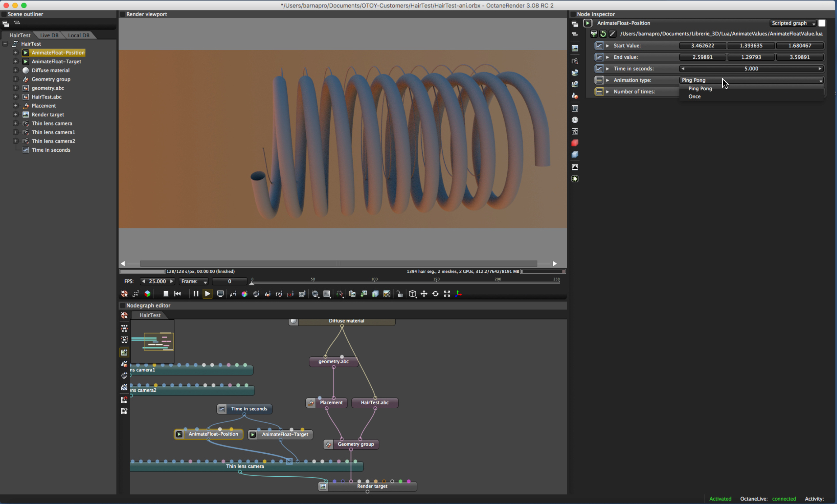Click the white balance picker icon

(x=244, y=294)
